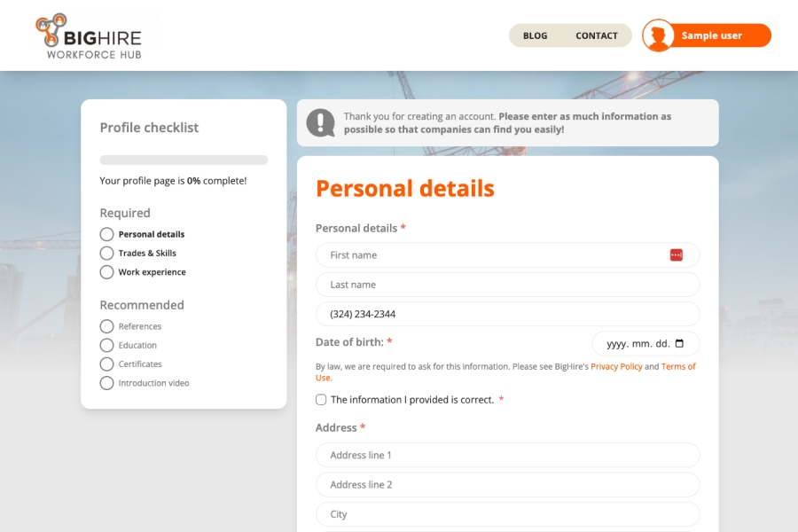Select the Introduction video checklist radio

(x=106, y=383)
